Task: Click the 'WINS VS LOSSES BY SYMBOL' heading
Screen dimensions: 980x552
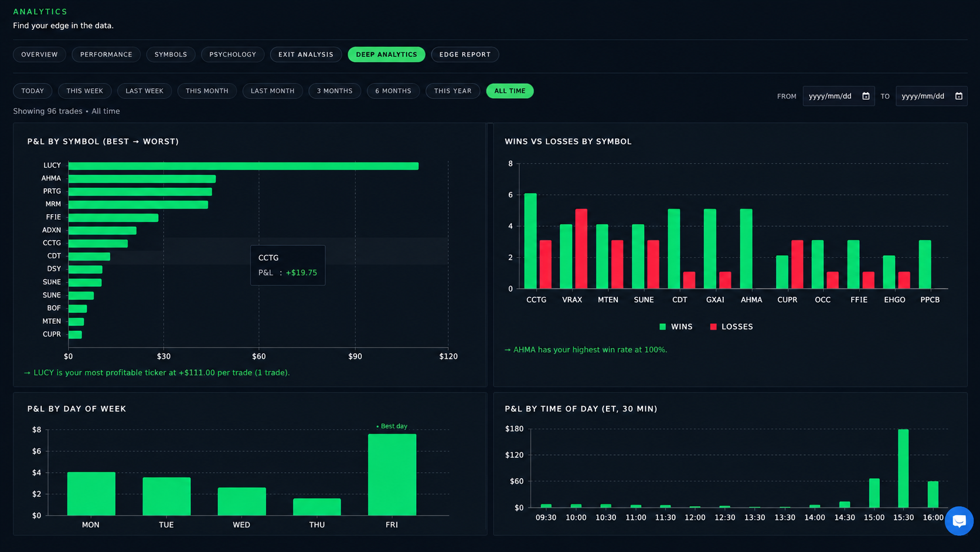Action: click(x=568, y=141)
